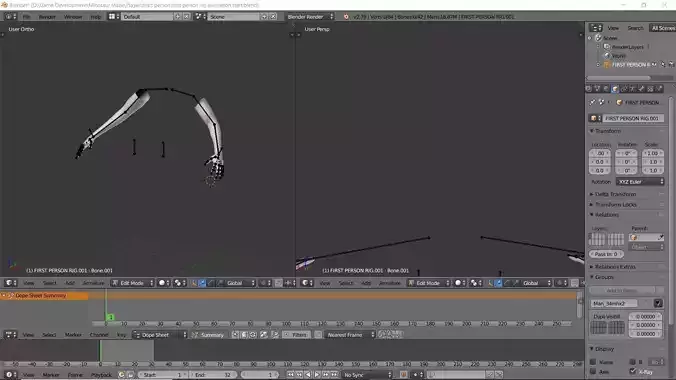Open the All Scenes display dropdown
Image resolution: width=676 pixels, height=380 pixels.
pos(662,28)
